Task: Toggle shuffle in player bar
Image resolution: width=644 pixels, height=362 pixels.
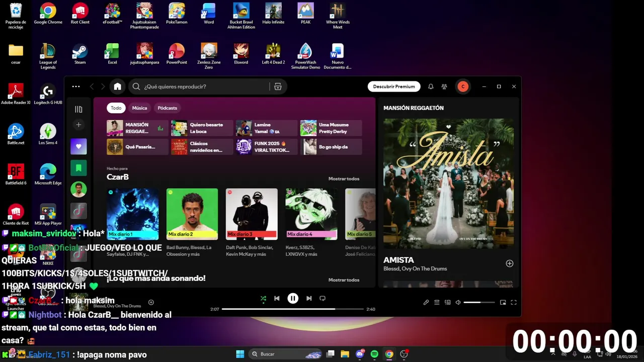Action: coord(263,298)
